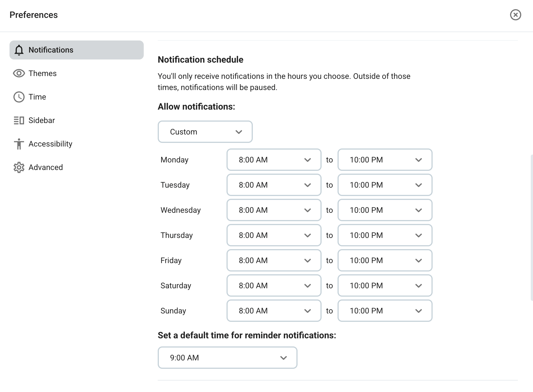The width and height of the screenshot is (533, 392).
Task: Click the Advanced gear icon
Action: tap(19, 167)
